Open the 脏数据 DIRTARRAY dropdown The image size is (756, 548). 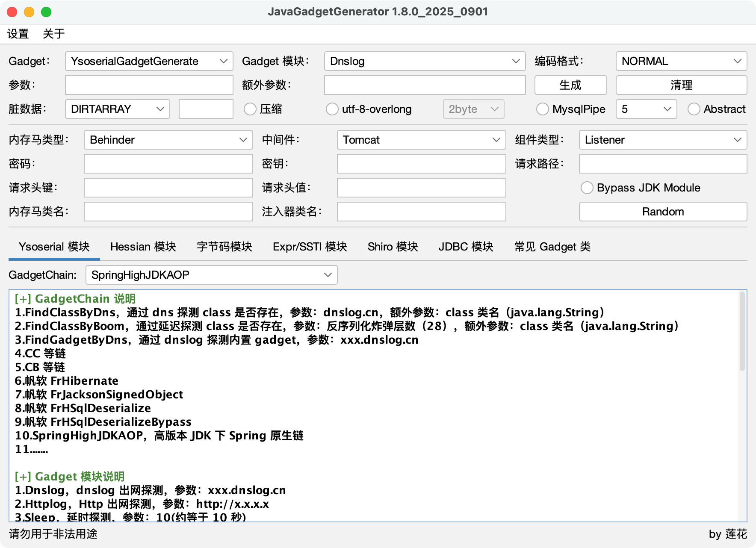click(x=117, y=109)
